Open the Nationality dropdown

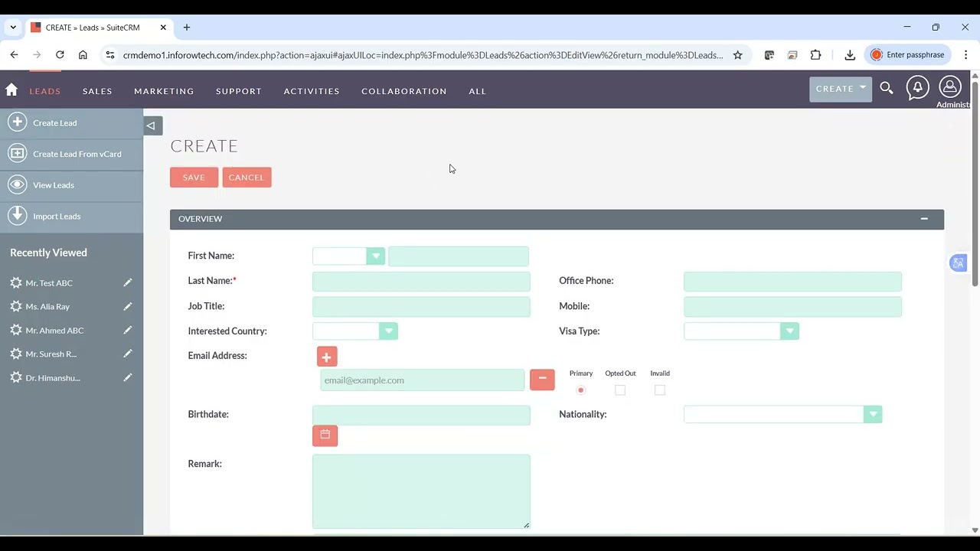click(782, 415)
